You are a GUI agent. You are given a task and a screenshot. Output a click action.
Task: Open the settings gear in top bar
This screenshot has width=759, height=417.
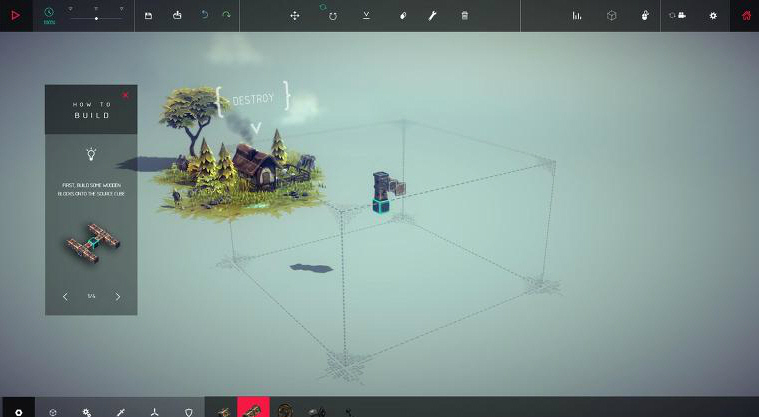point(713,16)
